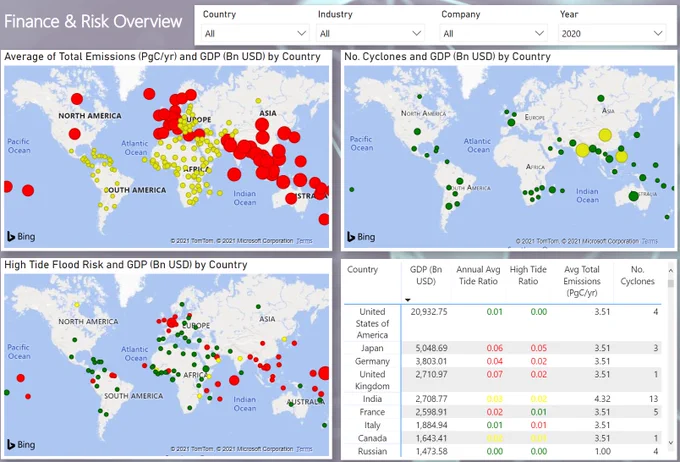680x462 pixels.
Task: Open Terms link on cyclones map
Action: click(649, 241)
